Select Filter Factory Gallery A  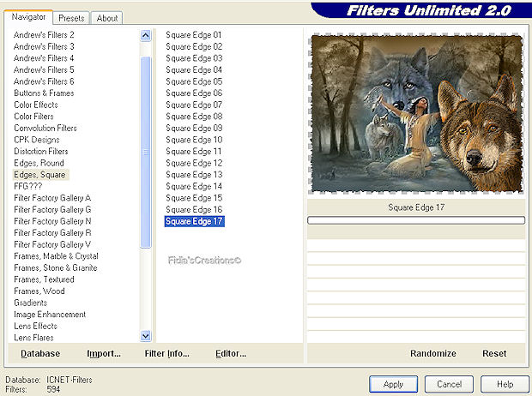[x=52, y=198]
